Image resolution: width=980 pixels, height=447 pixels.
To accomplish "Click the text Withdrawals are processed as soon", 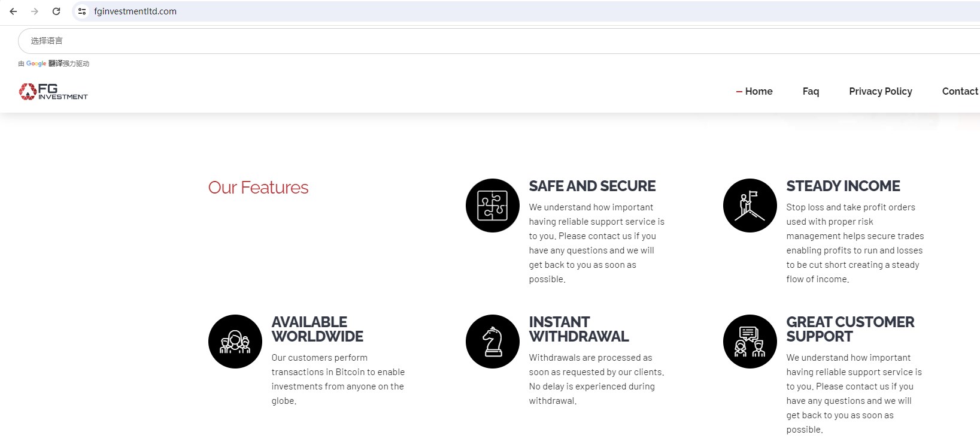I will tap(596, 379).
